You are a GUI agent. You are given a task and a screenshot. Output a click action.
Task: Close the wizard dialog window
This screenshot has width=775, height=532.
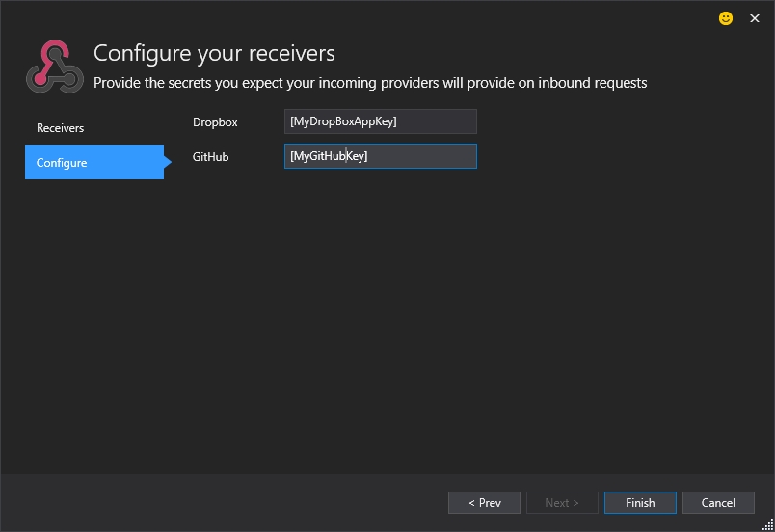pyautogui.click(x=754, y=18)
